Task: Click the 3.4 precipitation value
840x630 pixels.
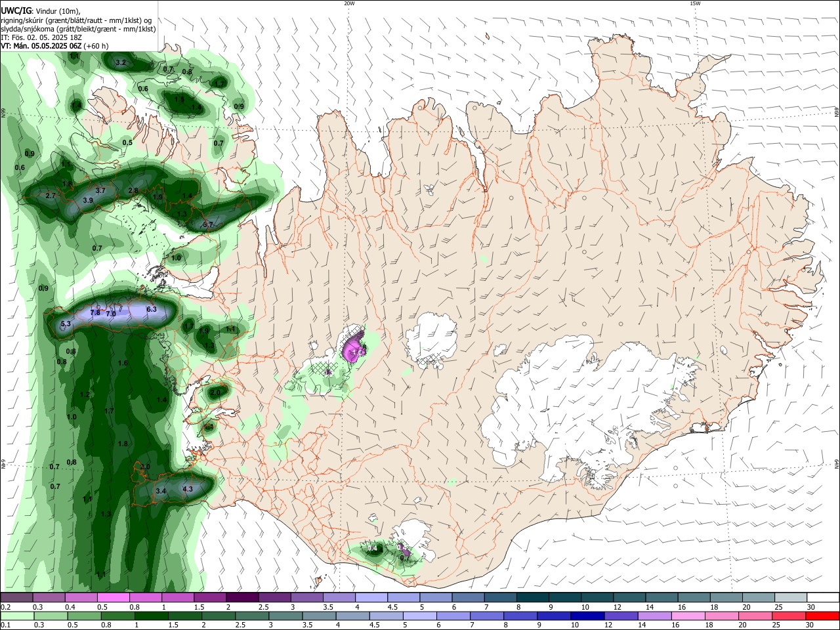Action: [x=161, y=490]
